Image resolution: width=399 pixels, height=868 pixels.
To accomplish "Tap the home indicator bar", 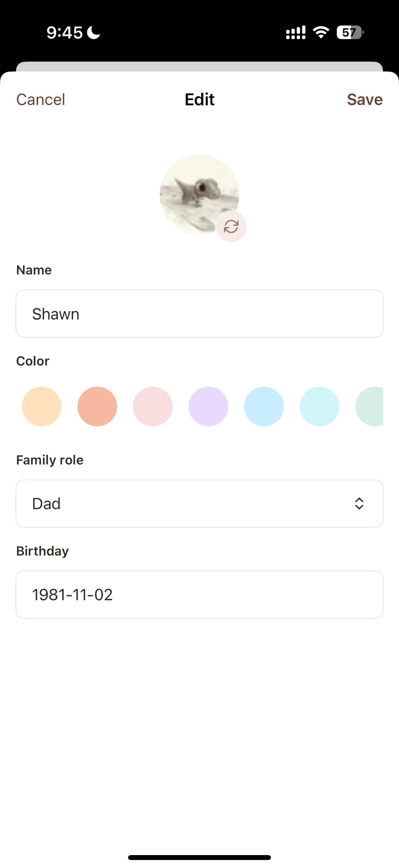I will coord(199,857).
